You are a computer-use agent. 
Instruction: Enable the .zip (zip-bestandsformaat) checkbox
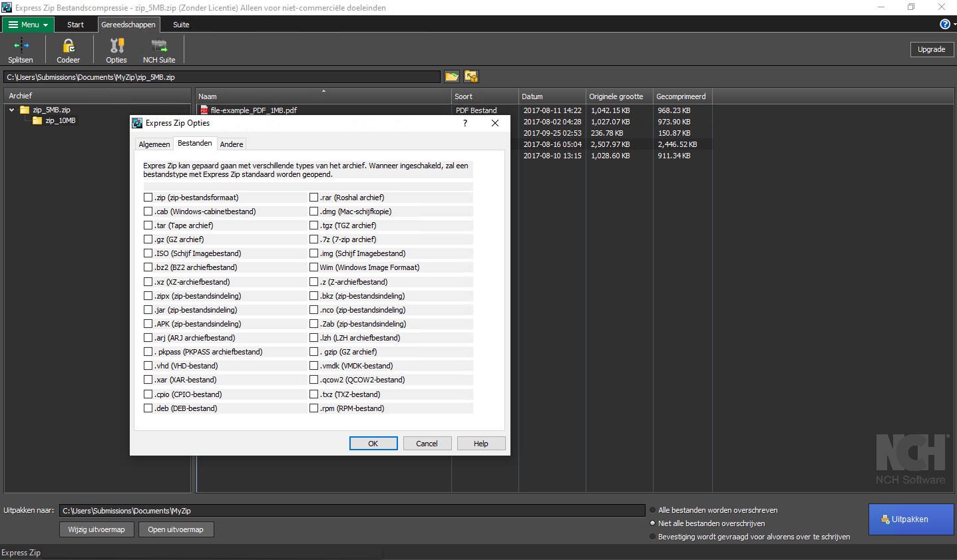pyautogui.click(x=148, y=198)
